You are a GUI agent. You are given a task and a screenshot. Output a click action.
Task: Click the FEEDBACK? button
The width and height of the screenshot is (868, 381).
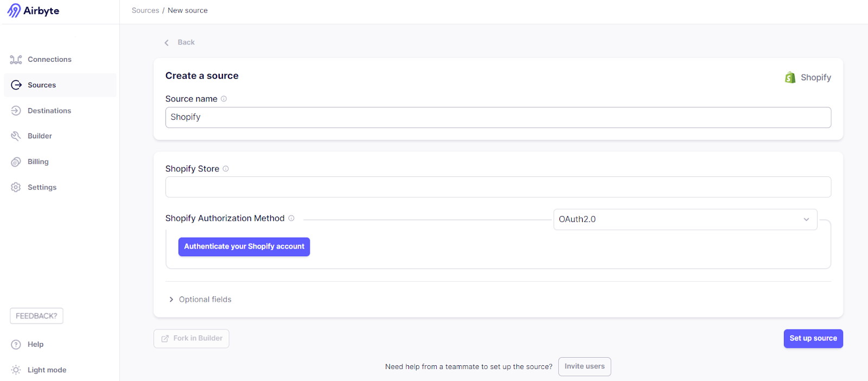point(36,316)
